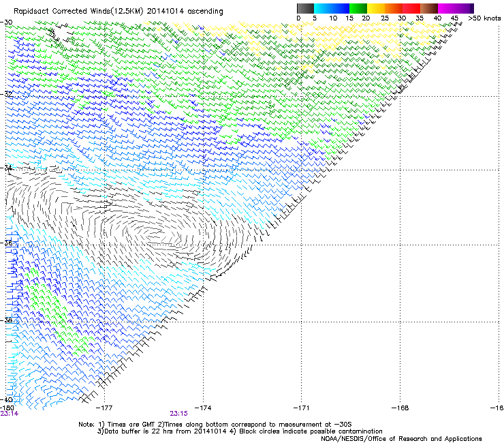Viewport: 504px width, 443px height.
Task: Click the latitude label '-30'
Action: [6, 22]
